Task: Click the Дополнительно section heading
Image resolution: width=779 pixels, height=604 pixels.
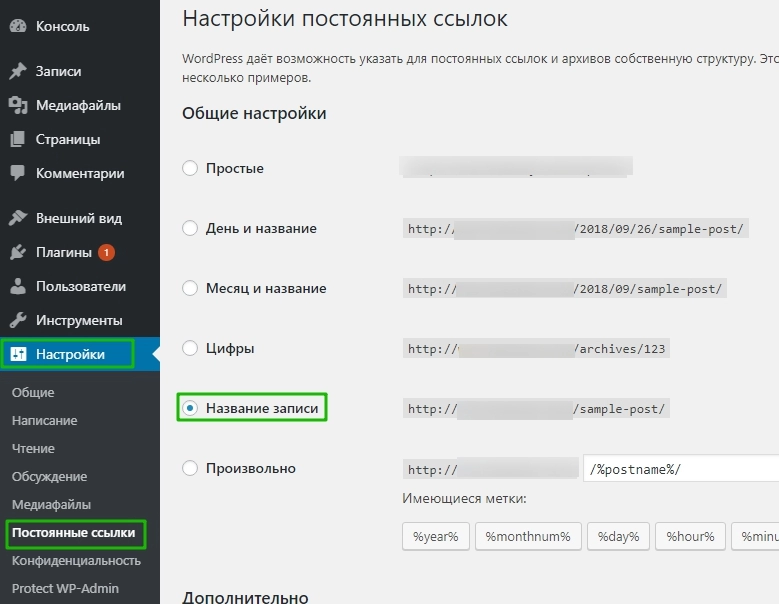Action: pos(245,597)
